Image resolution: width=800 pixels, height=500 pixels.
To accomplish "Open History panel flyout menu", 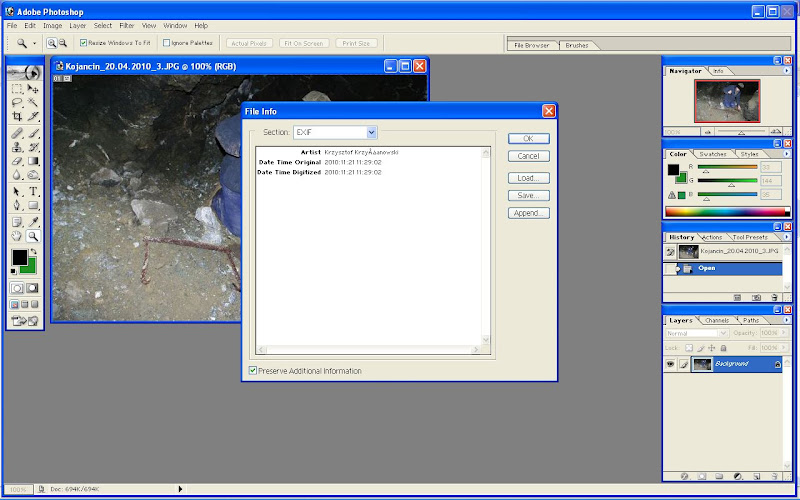I will pos(786,237).
